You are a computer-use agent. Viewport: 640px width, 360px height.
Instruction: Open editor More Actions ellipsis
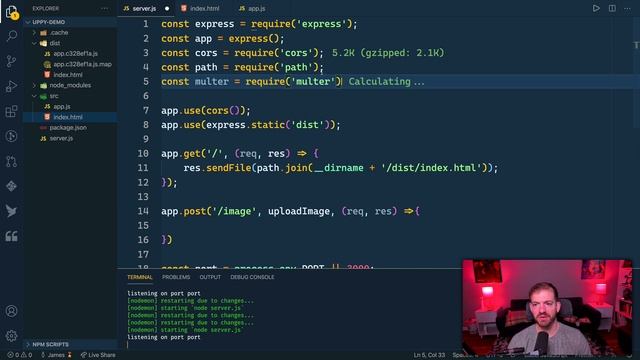tap(627, 8)
